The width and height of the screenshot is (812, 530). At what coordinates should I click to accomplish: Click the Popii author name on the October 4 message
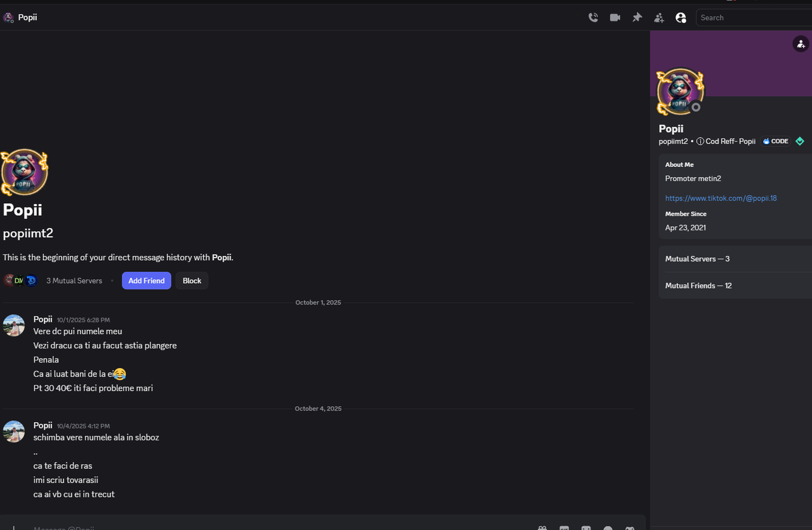click(43, 425)
